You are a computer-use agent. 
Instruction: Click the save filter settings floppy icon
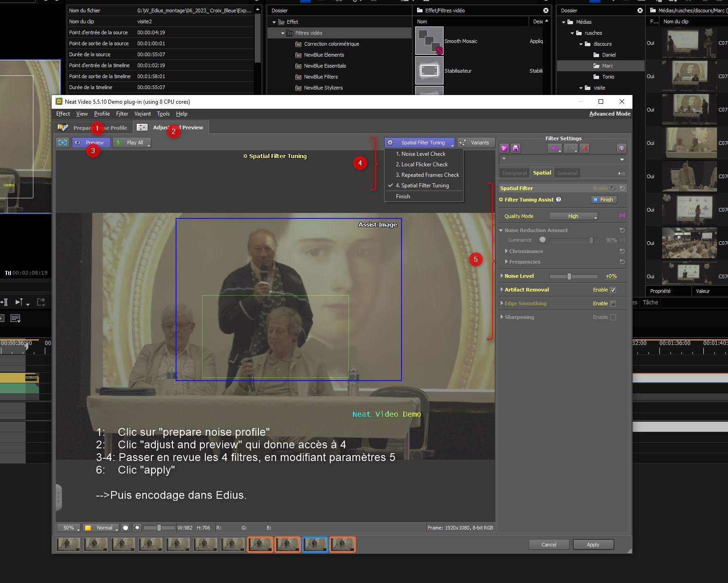[x=515, y=148]
